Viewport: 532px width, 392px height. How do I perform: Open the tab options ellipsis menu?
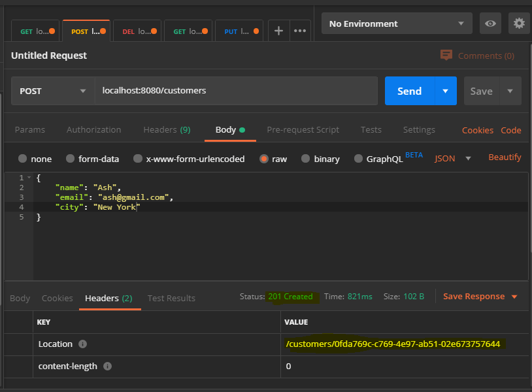tap(300, 31)
